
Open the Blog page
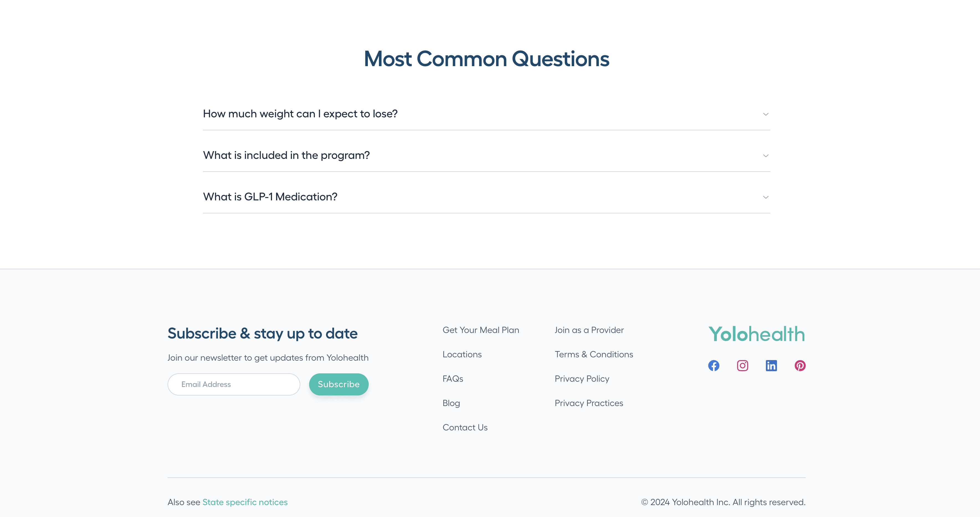[x=451, y=403]
